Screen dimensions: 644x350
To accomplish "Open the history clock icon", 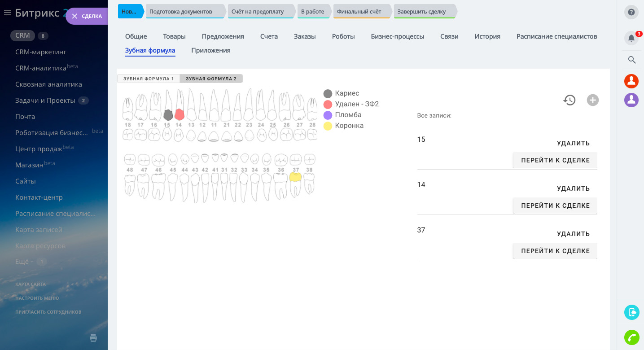I will 570,100.
